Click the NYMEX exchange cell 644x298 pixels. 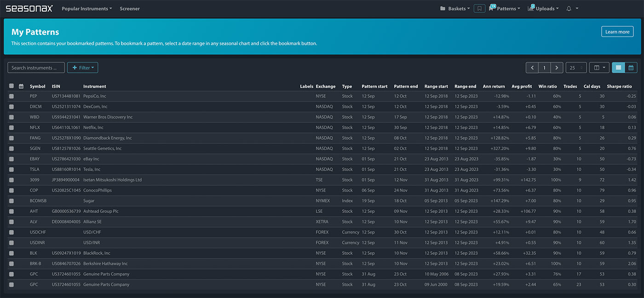323,201
